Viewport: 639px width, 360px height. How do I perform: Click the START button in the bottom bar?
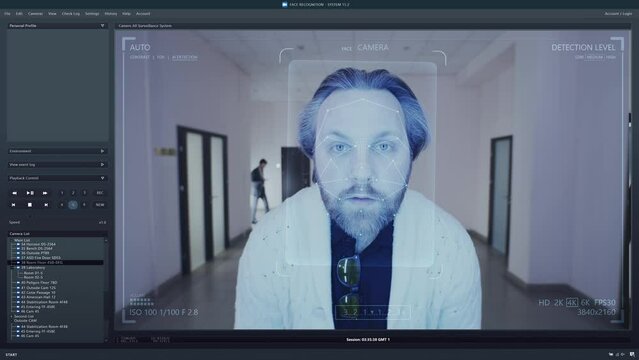(11, 355)
